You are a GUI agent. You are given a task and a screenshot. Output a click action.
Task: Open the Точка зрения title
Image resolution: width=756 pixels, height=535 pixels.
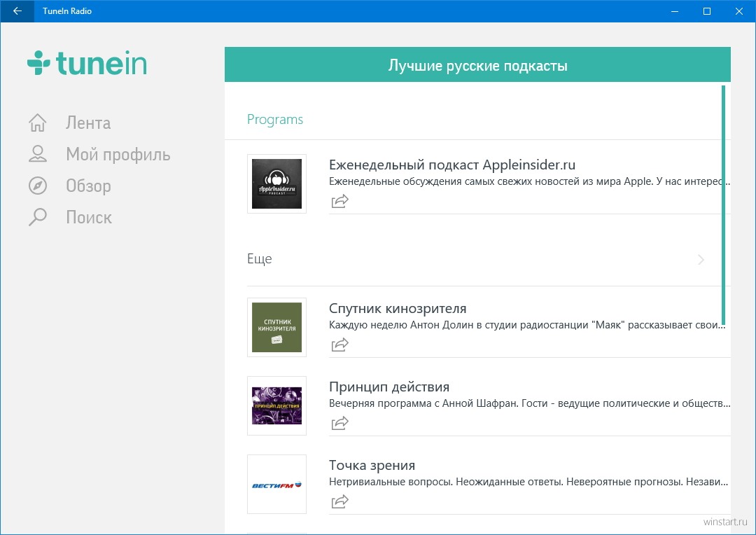(372, 466)
